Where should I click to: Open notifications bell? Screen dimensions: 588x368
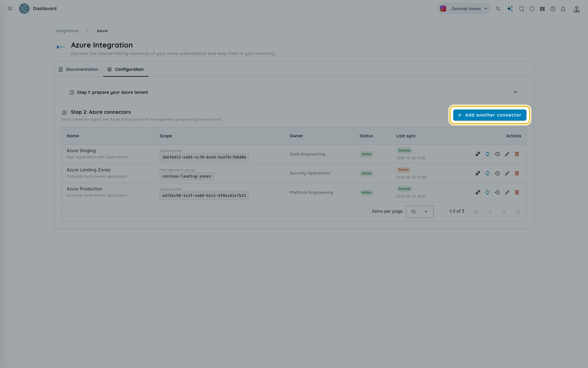click(563, 9)
